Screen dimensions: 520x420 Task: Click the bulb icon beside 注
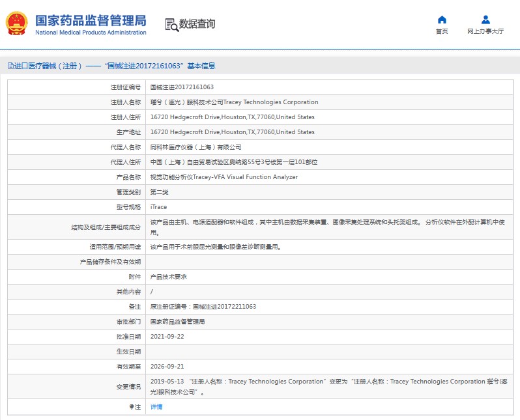[132, 407]
